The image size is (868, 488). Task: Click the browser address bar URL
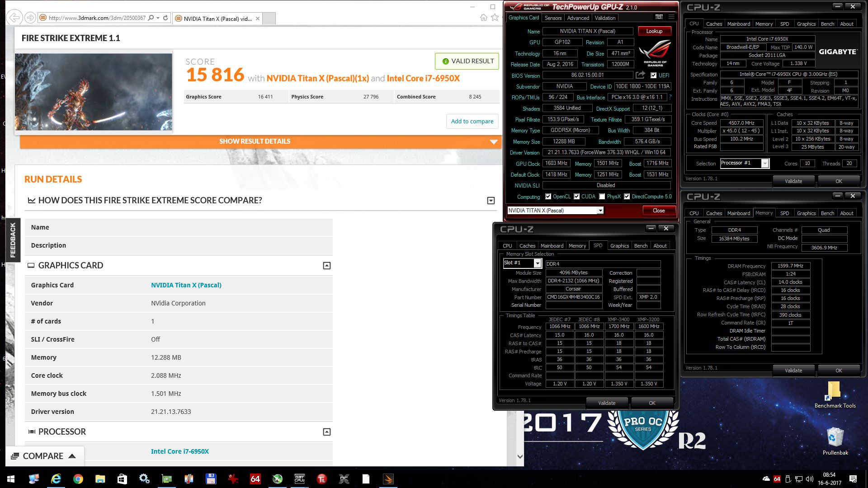click(x=97, y=18)
